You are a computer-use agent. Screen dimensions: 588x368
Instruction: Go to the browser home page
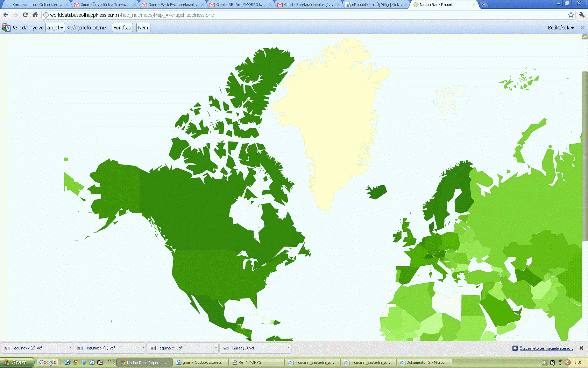pyautogui.click(x=35, y=15)
